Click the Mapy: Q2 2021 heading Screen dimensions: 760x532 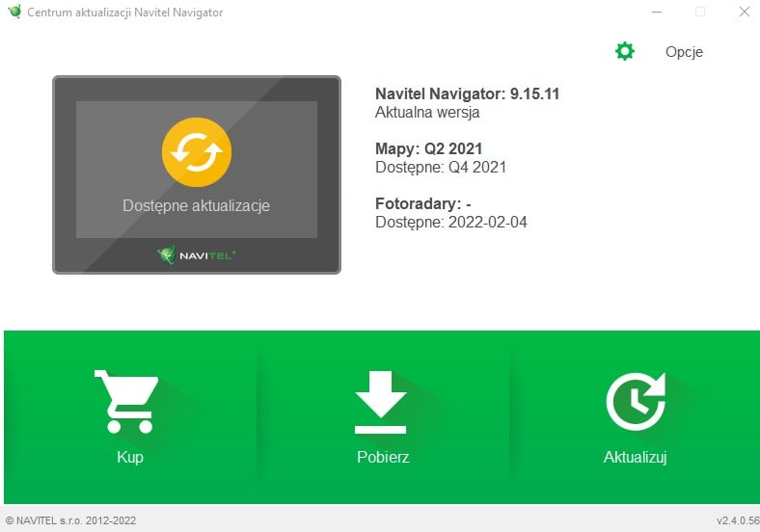(428, 148)
